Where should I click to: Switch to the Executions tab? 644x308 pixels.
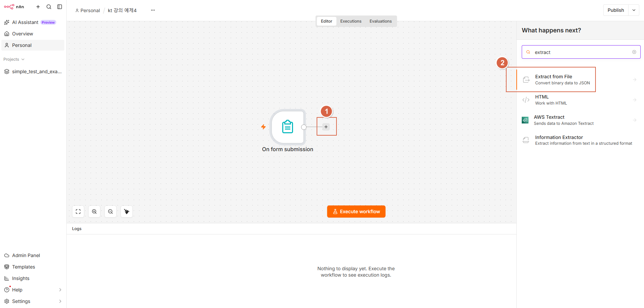click(351, 21)
